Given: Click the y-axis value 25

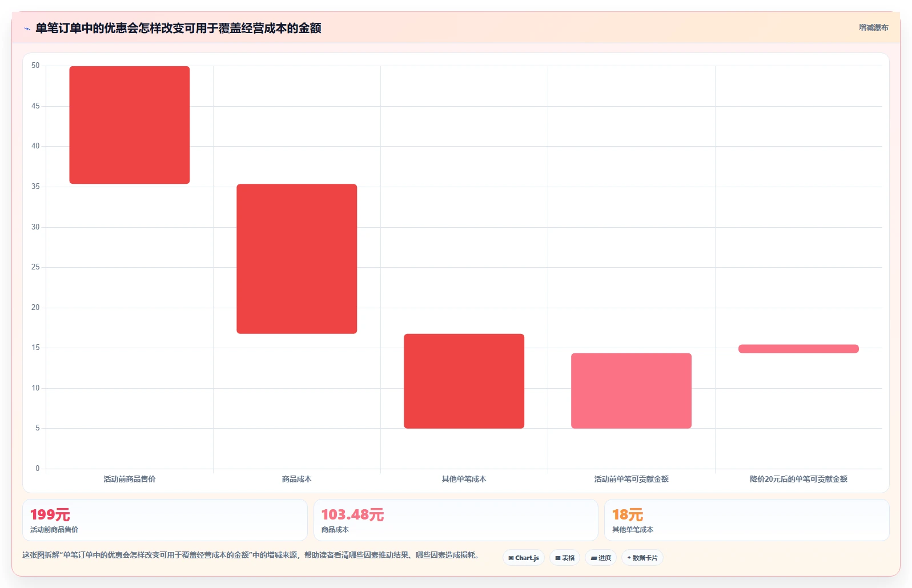Looking at the screenshot, I should pos(35,267).
